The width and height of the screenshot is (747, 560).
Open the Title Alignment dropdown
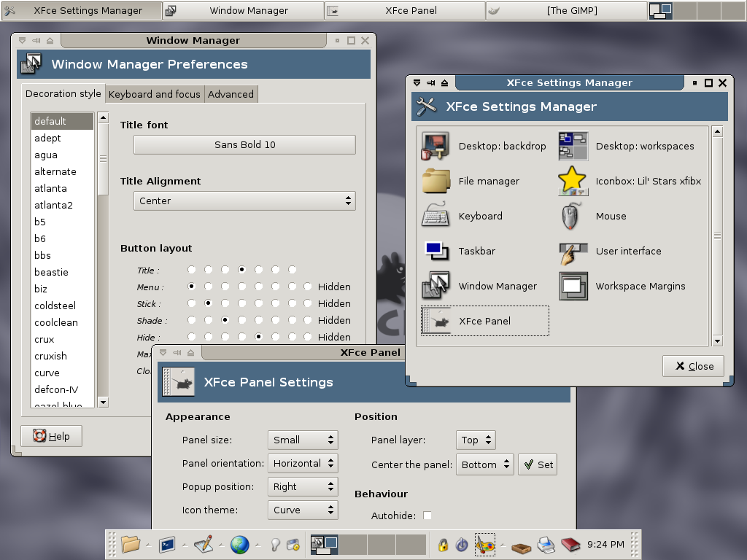[x=244, y=201]
